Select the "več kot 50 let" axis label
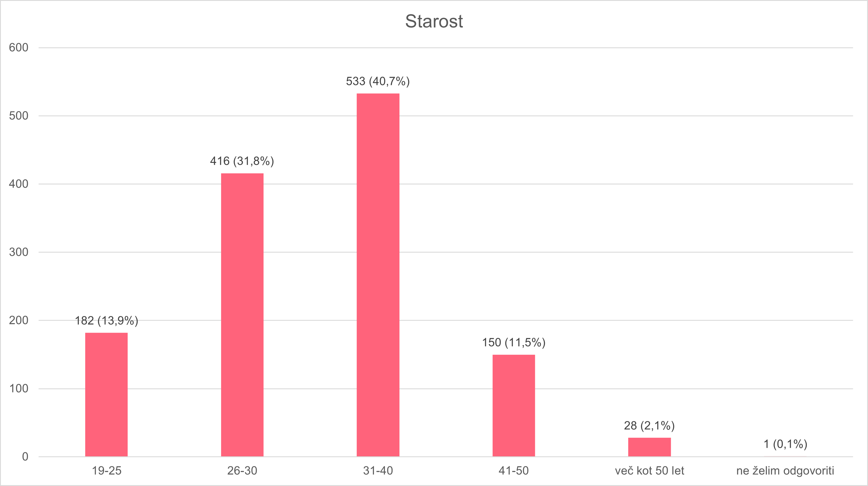Screen dimensions: 868x486 click(649, 471)
